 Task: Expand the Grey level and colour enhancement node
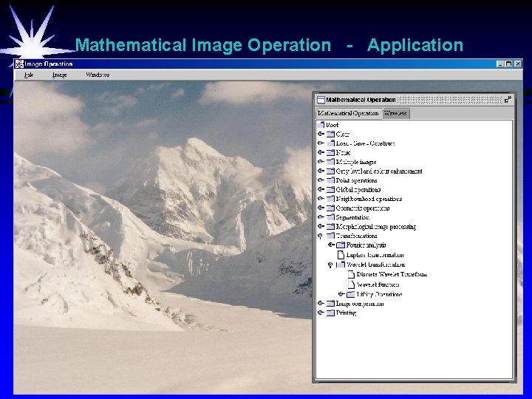point(321,171)
